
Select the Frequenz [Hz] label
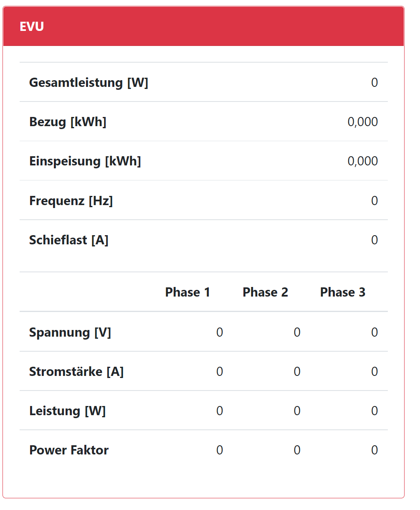[x=71, y=201]
